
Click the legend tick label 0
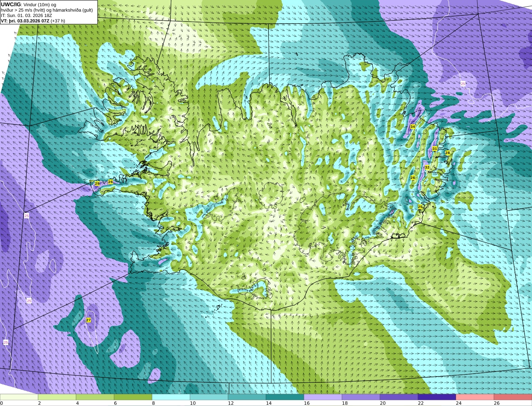(2, 403)
